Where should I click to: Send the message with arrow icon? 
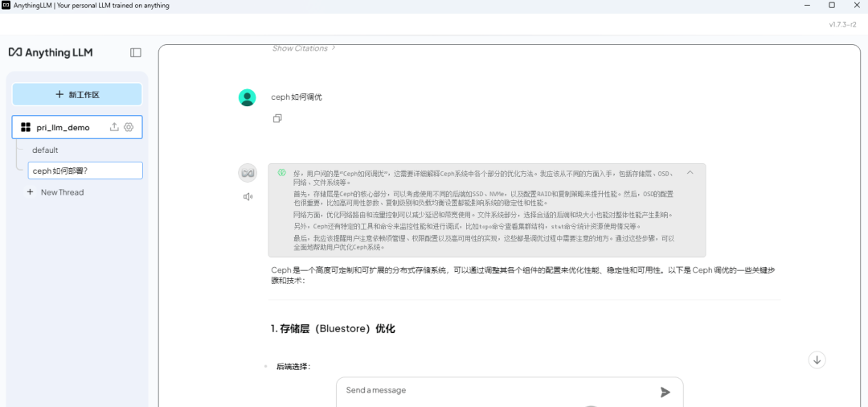[x=665, y=392]
